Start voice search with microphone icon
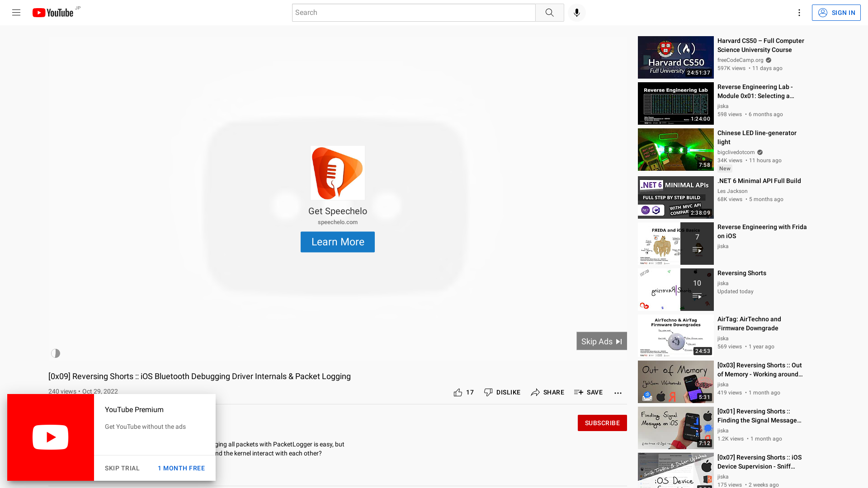The height and width of the screenshot is (488, 868). pos(576,13)
